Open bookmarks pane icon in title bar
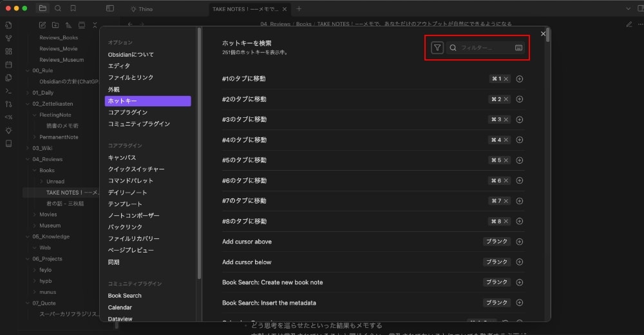This screenshot has width=644, height=335. pos(73,8)
